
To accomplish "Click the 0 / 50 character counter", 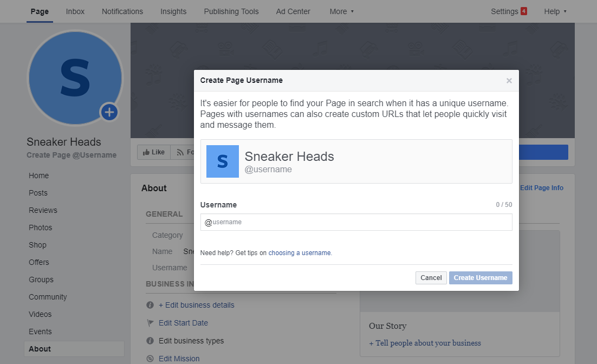I will [x=504, y=205].
